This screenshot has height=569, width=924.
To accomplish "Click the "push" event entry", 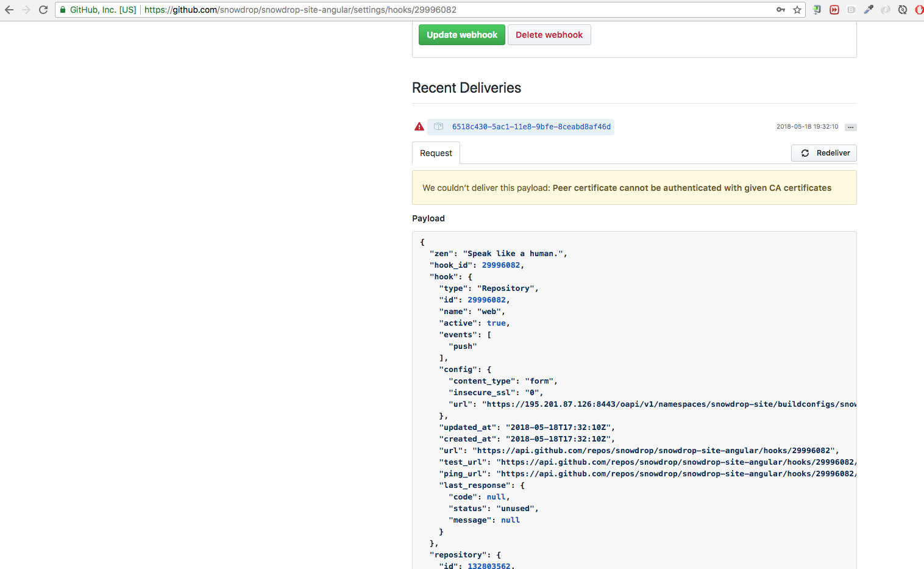I will 463,346.
